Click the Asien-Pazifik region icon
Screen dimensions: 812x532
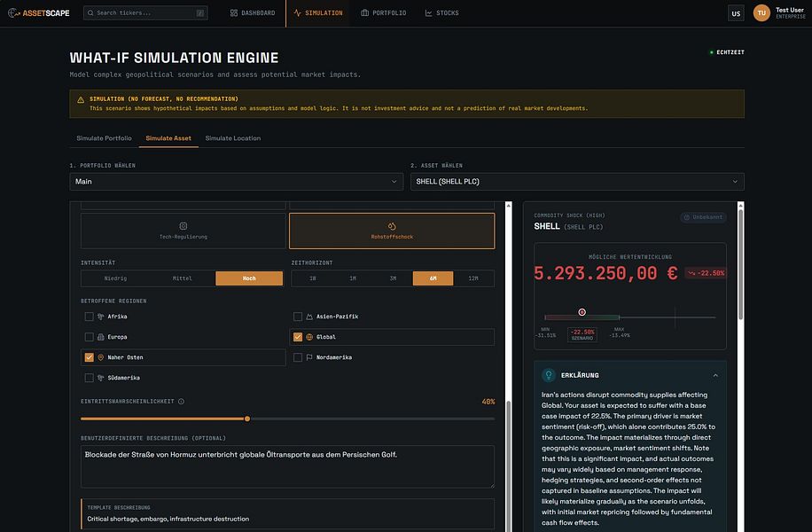coord(309,317)
